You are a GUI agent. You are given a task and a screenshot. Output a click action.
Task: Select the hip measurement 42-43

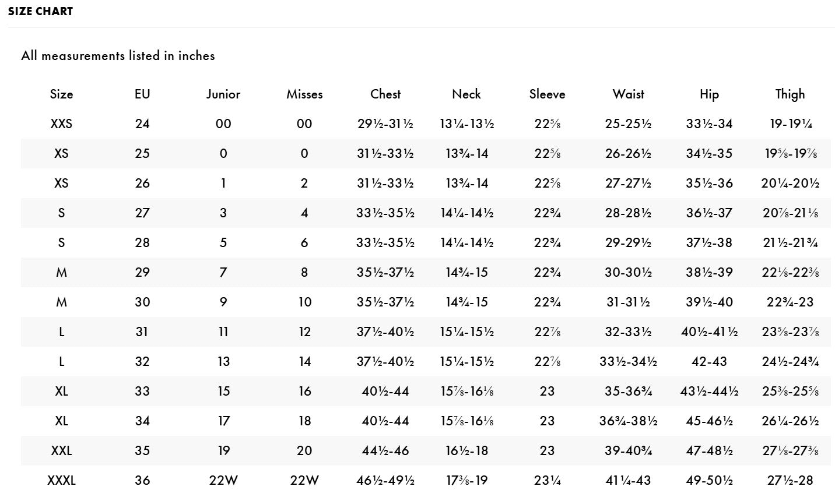[709, 362]
